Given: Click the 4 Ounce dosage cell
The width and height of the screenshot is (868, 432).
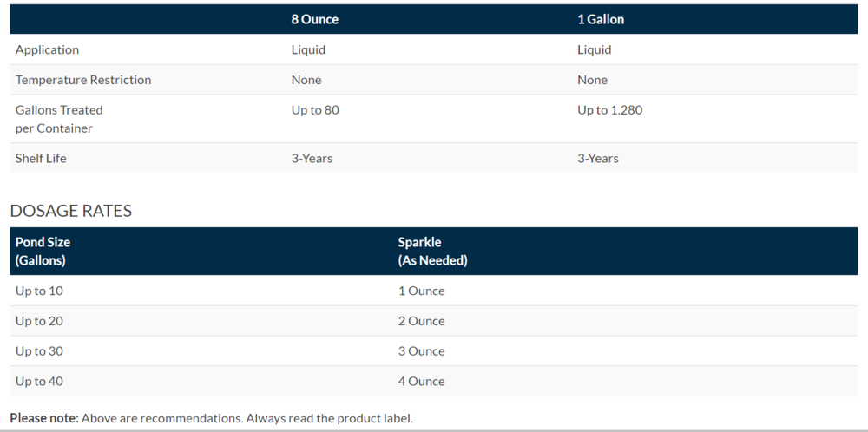Looking at the screenshot, I should point(421,382).
